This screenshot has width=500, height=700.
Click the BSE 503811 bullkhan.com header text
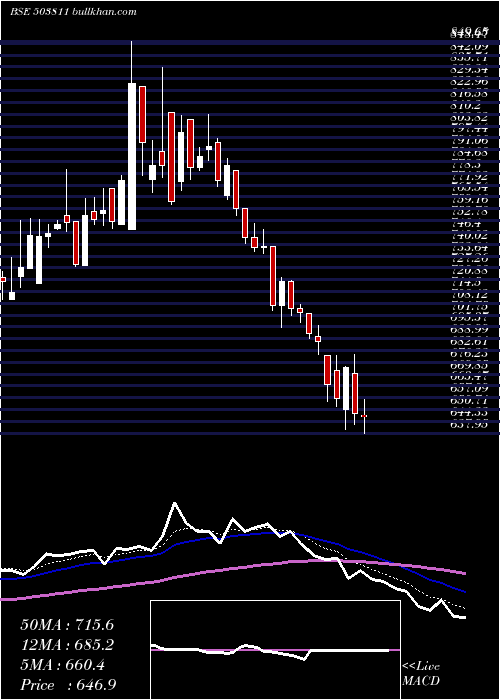[73, 12]
